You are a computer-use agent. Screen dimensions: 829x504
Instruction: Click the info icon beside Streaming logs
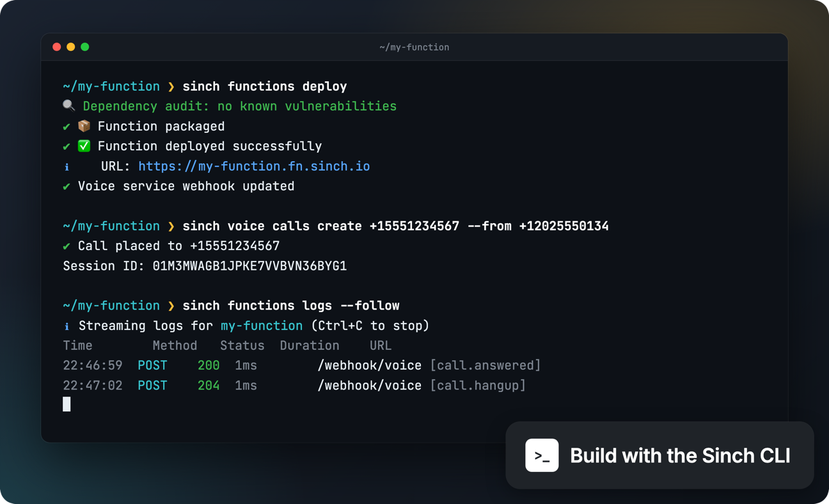[67, 326]
